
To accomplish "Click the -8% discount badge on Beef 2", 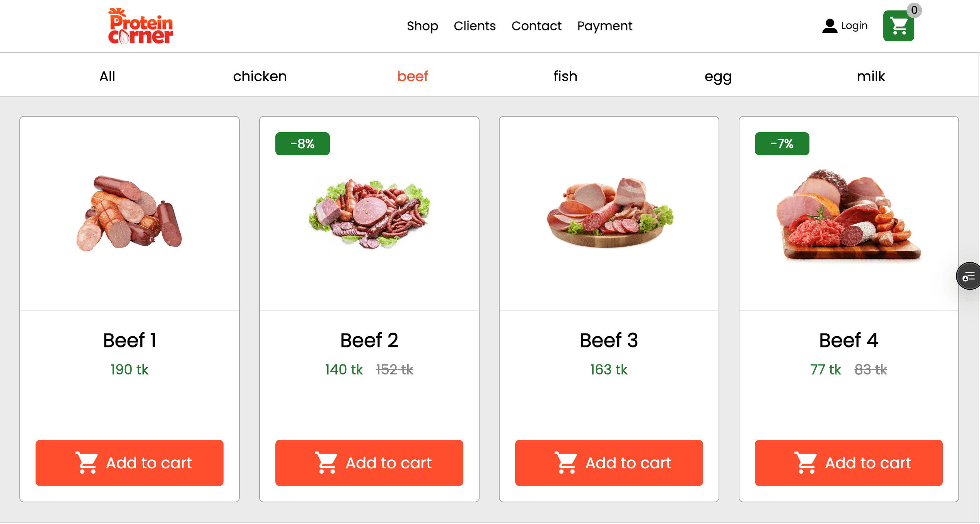I will 302,144.
